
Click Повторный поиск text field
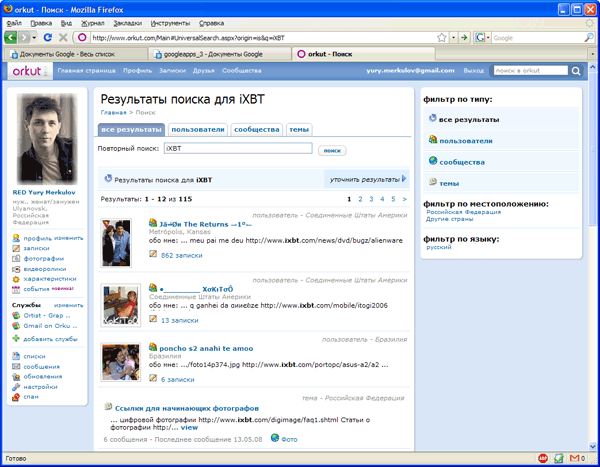[x=238, y=148]
